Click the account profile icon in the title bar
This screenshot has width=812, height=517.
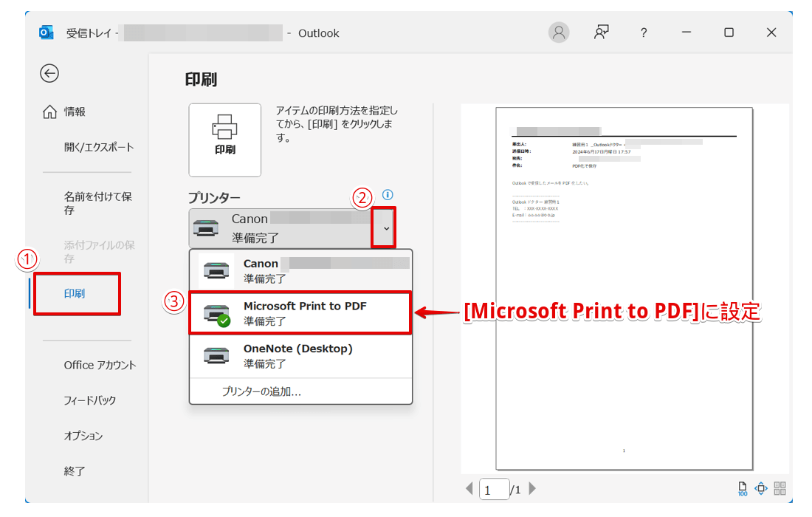point(559,32)
